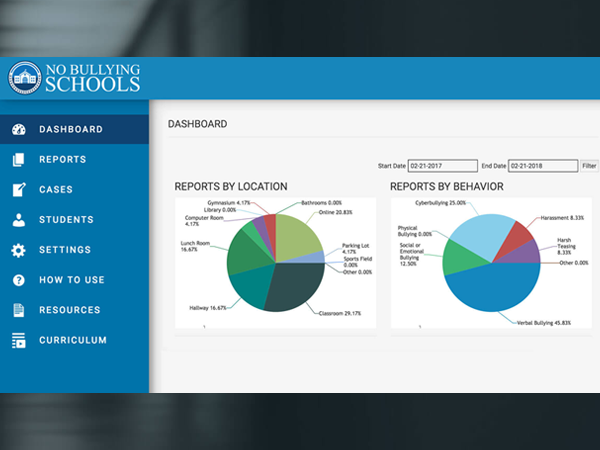Screen dimensions: 600x450
Task: Click the No Bullying Schools logo emblem
Action: click(x=25, y=78)
